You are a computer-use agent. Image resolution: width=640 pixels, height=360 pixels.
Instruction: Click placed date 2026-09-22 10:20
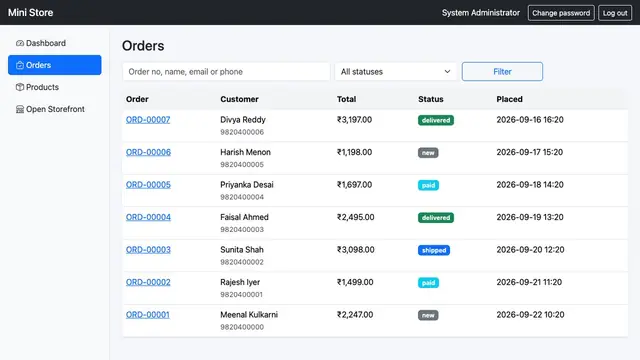[x=530, y=315]
